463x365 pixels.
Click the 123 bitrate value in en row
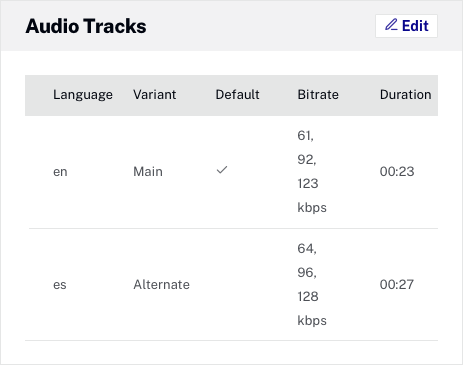(x=308, y=184)
